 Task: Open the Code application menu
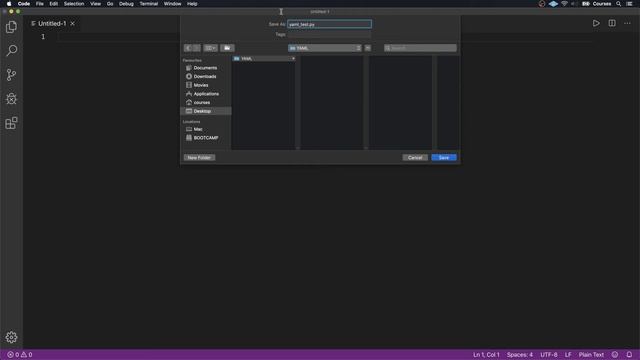[x=24, y=4]
